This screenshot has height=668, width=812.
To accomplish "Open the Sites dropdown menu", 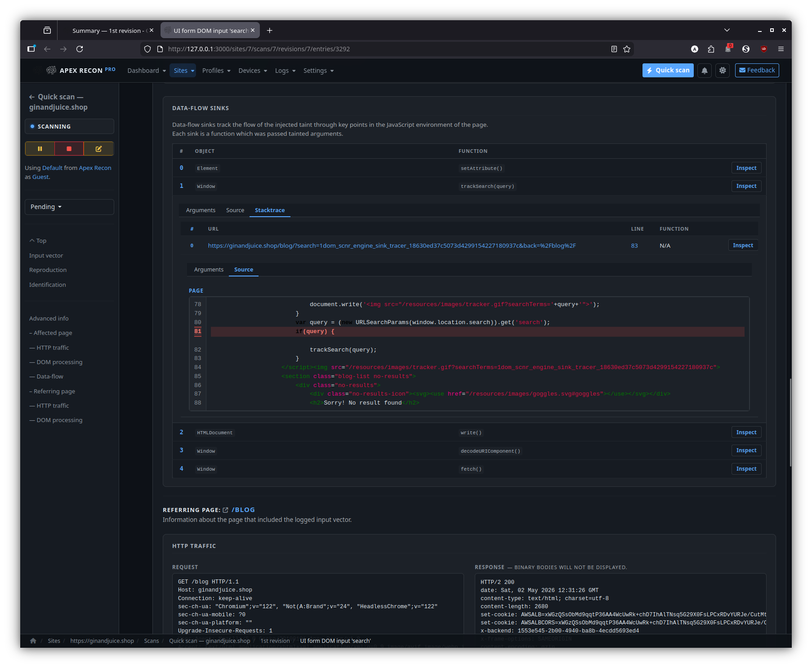I will pos(184,71).
